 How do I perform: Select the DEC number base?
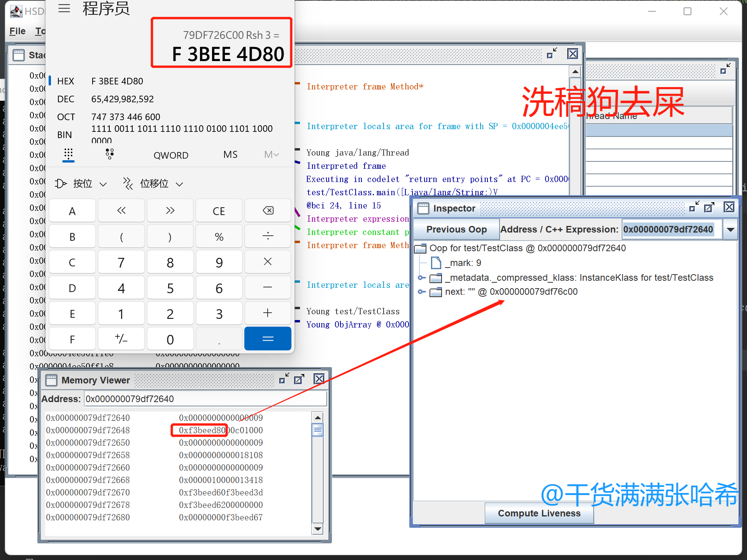click(x=65, y=99)
